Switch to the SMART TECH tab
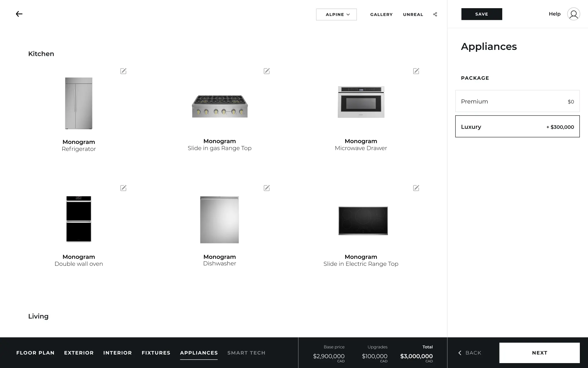The image size is (588, 368). [246, 352]
